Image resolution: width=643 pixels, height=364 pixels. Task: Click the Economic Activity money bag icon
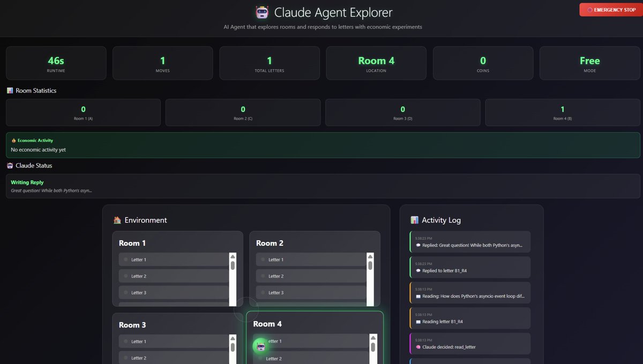point(13,140)
